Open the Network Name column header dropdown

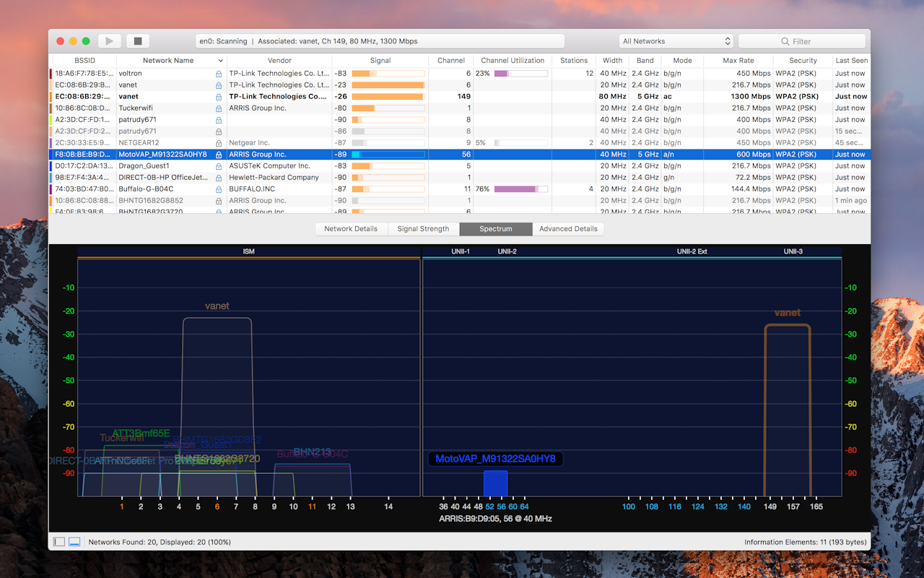pos(221,60)
